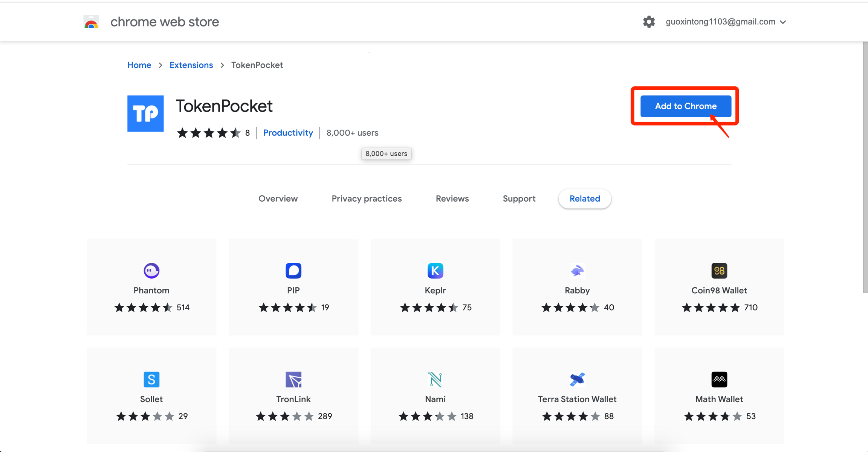Click the Sollet extension icon
This screenshot has height=452, width=868.
(x=151, y=379)
